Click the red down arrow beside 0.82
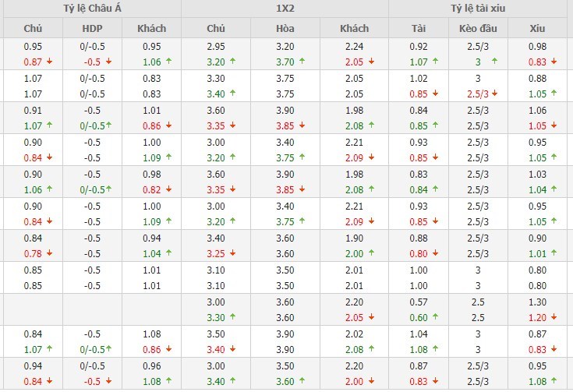 click(x=168, y=189)
